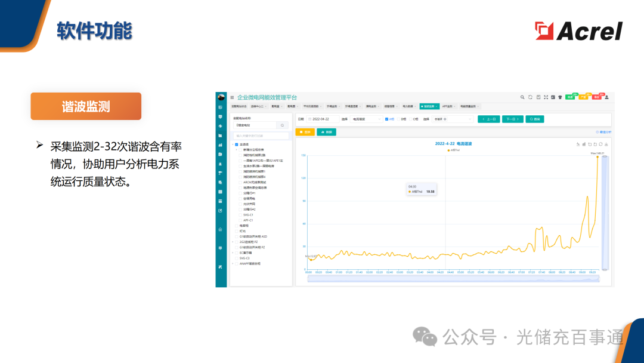Check the 分隔行#1 tree checkbox
The image size is (644, 363).
click(240, 193)
